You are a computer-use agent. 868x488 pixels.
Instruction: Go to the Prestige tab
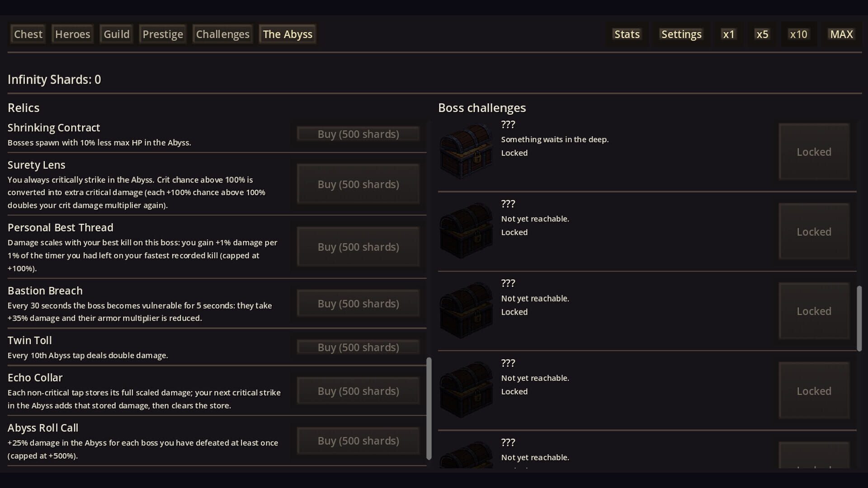[x=162, y=34]
